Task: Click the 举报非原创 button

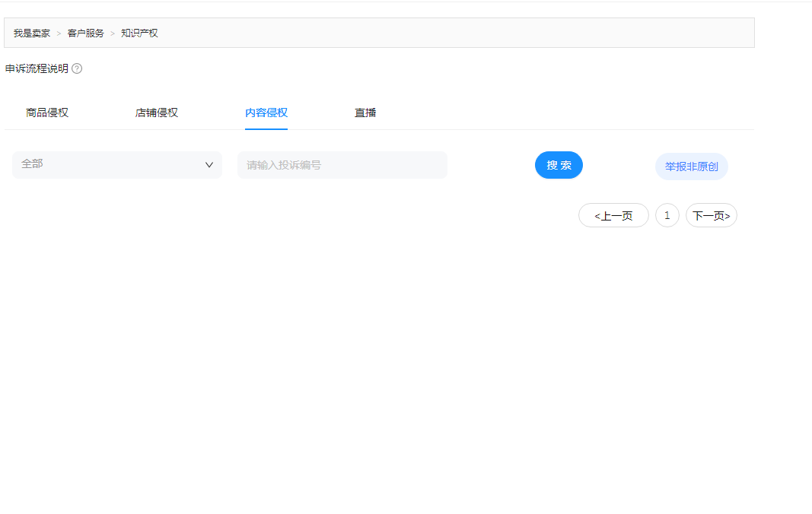Action: tap(691, 167)
